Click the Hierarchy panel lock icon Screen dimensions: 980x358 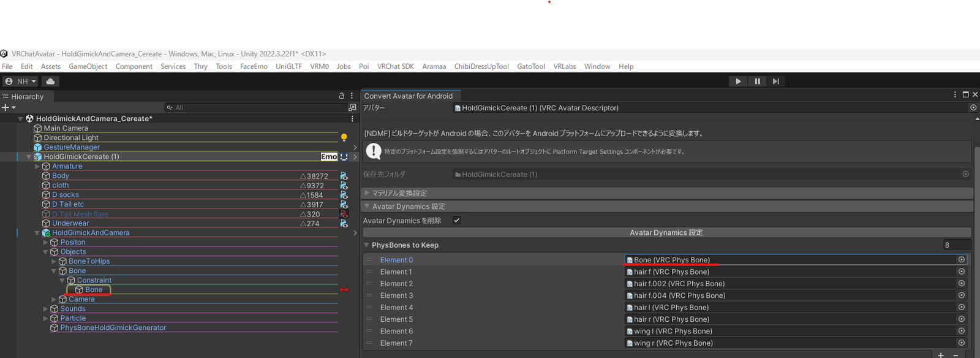[x=342, y=96]
